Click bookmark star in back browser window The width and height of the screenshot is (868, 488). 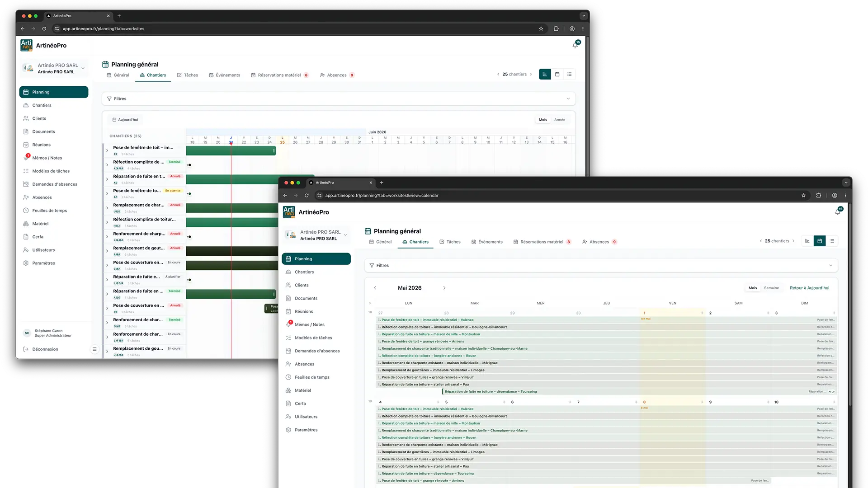(x=541, y=29)
